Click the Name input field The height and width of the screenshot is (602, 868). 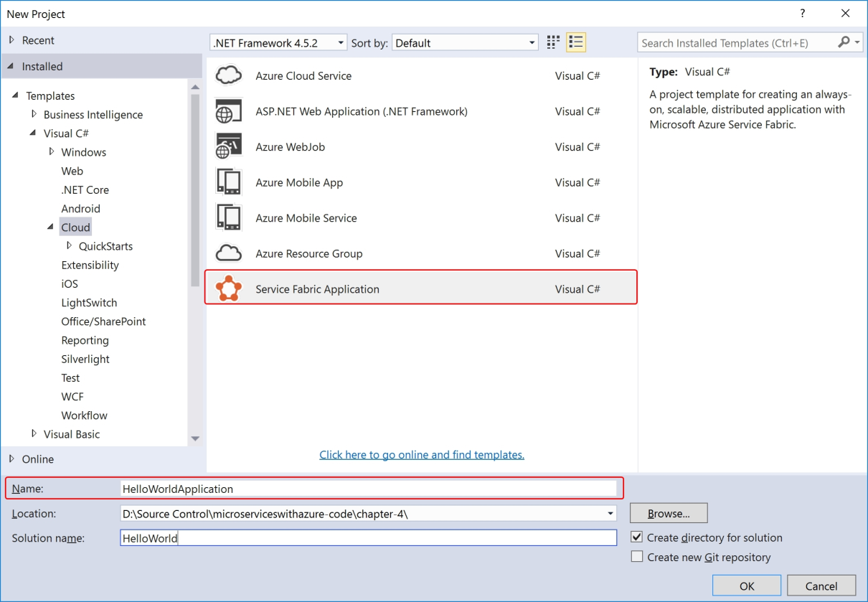369,489
